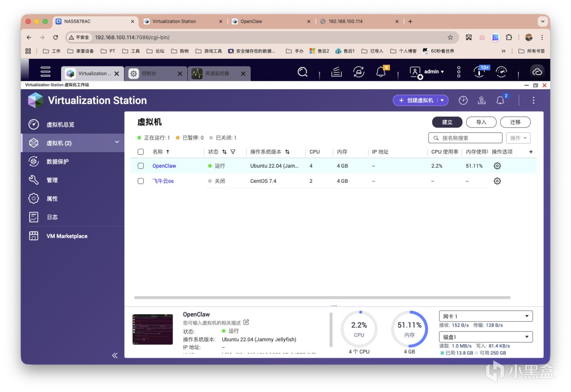Open 属性 in the sidebar
This screenshot has height=392, width=571.
click(x=73, y=198)
